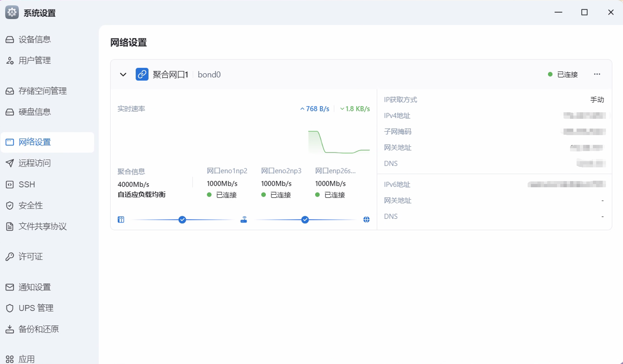Click the SSH terminal icon
Screen dimensions: 623x364
pos(10,185)
